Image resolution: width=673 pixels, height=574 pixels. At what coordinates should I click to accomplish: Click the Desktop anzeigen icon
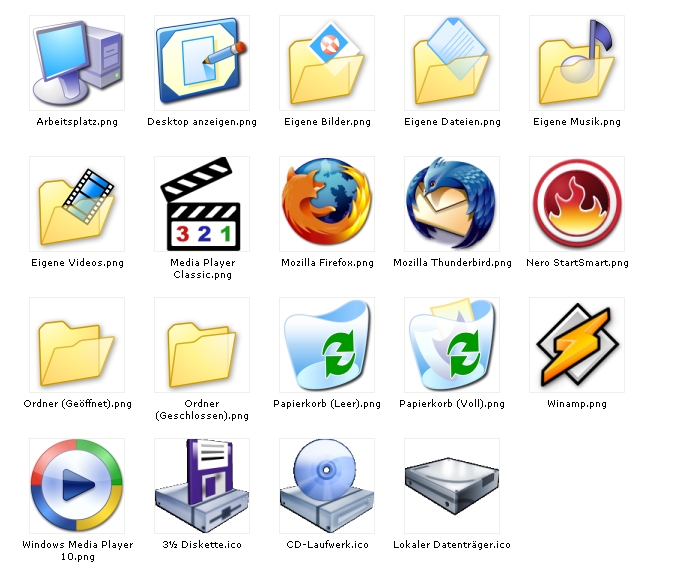click(x=202, y=63)
